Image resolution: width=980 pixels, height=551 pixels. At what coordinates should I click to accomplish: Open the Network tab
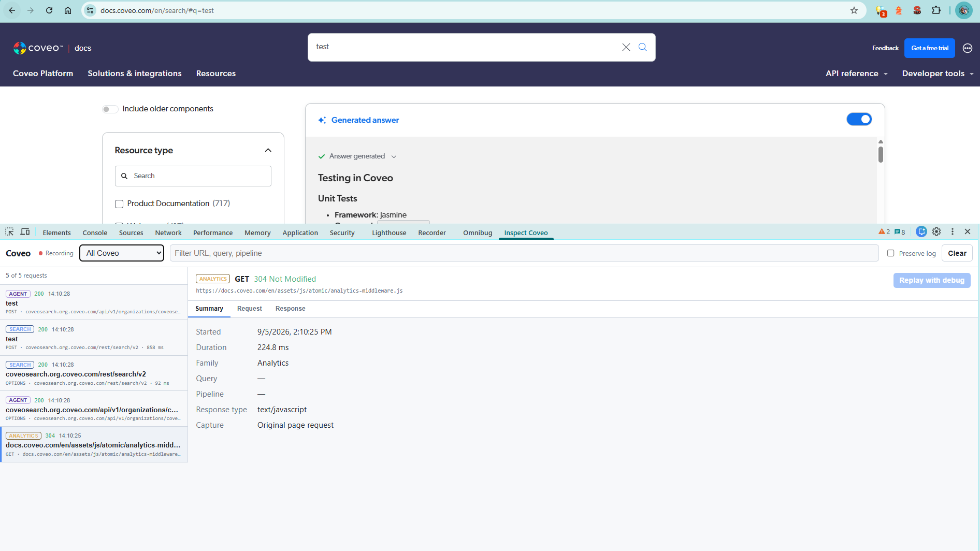tap(168, 233)
